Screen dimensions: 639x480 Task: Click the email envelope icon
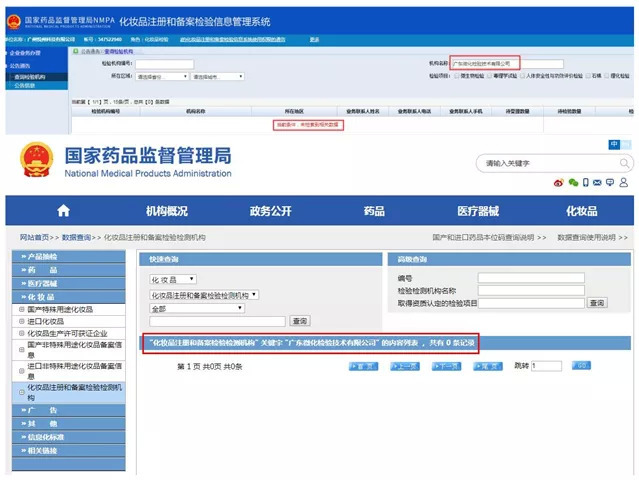click(x=597, y=183)
